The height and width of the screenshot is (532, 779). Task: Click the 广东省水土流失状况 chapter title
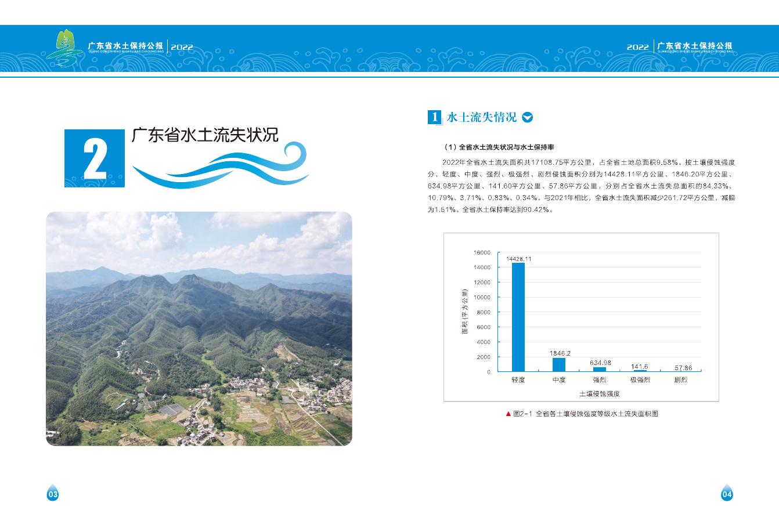click(205, 135)
